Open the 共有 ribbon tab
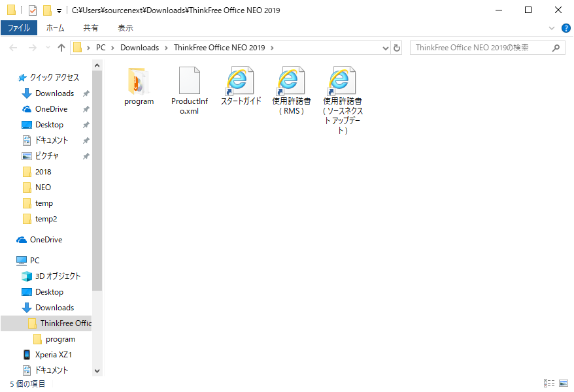 [90, 28]
